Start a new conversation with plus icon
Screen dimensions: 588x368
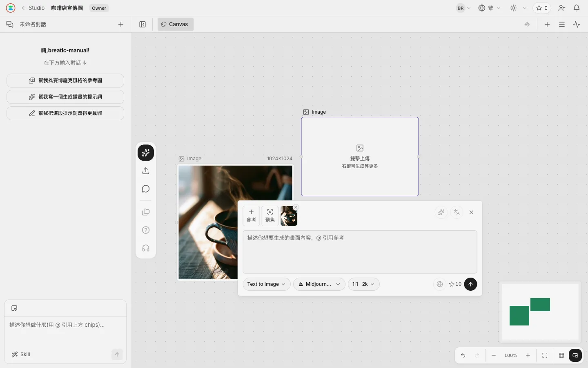coord(121,24)
